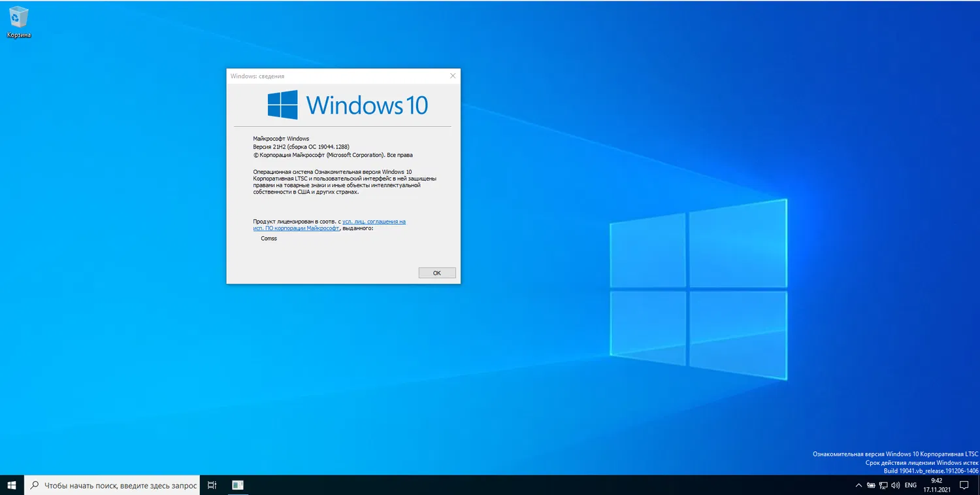Viewport: 980px width, 495px height.
Task: Click the Майкрософт Windows text line
Action: click(281, 139)
